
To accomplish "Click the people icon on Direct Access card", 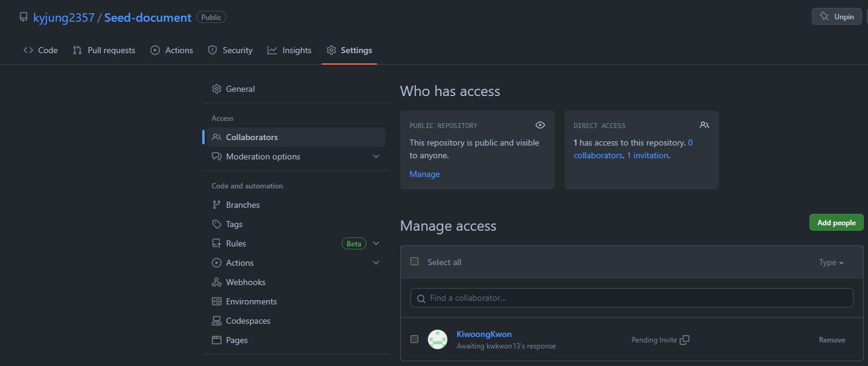I will pyautogui.click(x=704, y=125).
